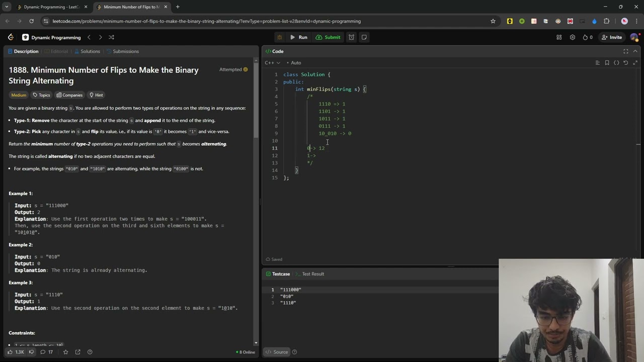Click the curly braces snippet icon
The height and width of the screenshot is (362, 644).
[x=616, y=63]
